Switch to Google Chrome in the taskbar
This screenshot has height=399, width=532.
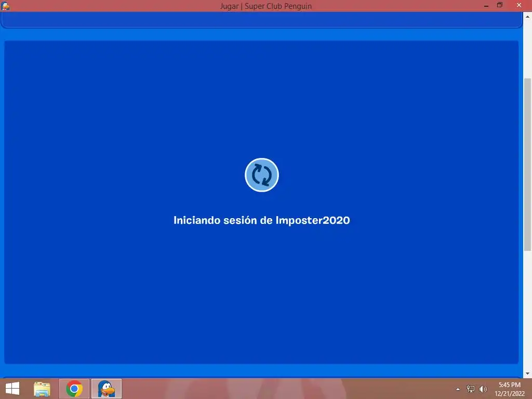74,389
